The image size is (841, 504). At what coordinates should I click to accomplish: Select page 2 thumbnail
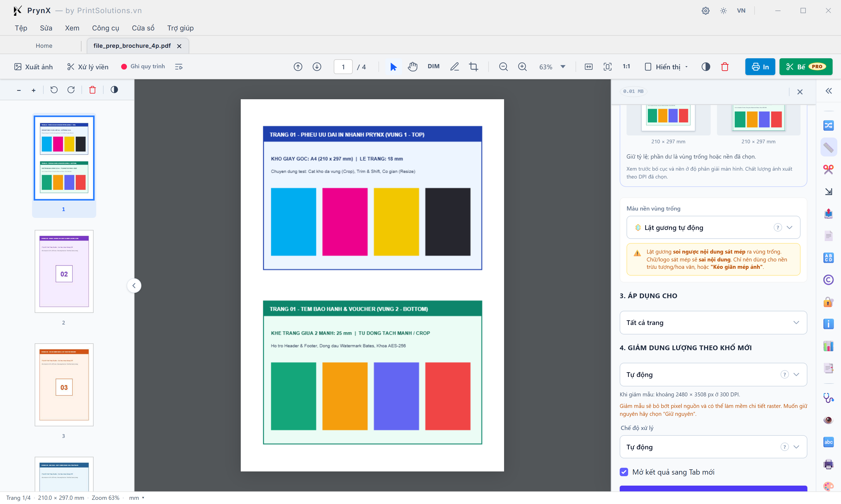point(64,271)
